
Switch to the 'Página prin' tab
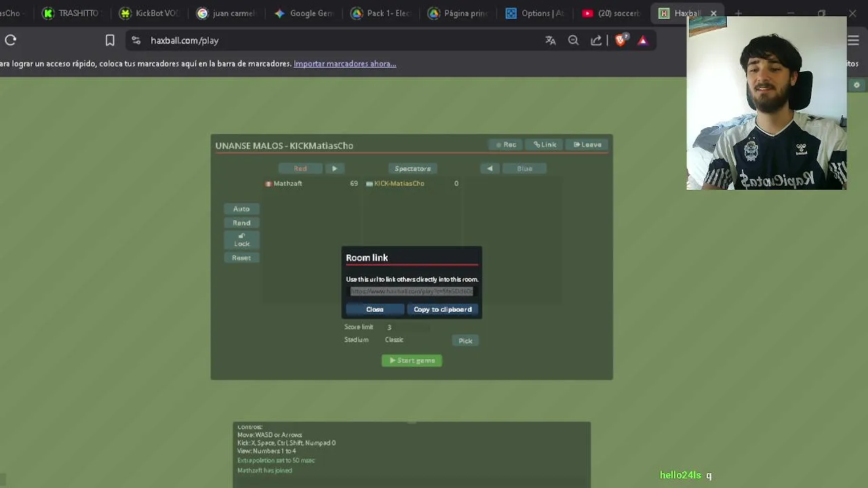point(458,13)
